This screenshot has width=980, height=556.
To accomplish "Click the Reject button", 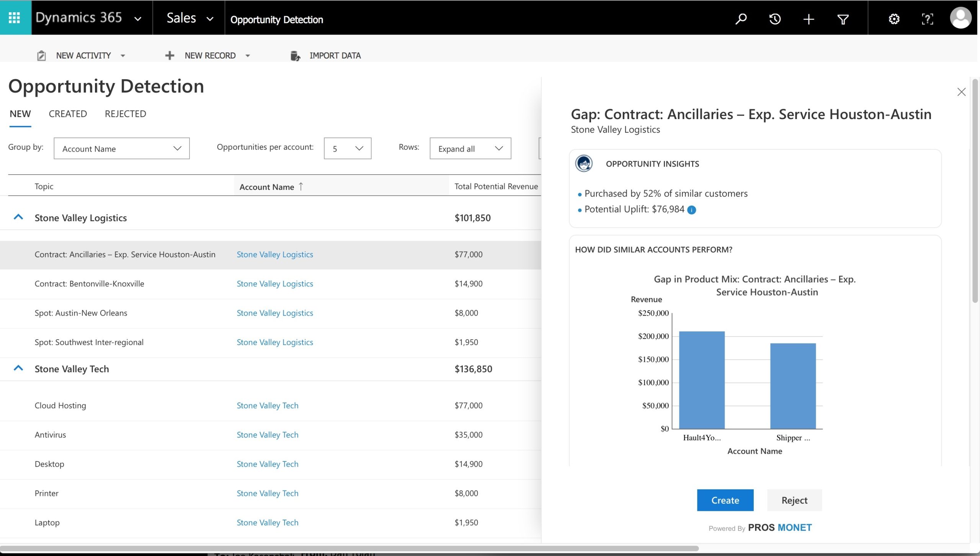I will click(x=794, y=500).
